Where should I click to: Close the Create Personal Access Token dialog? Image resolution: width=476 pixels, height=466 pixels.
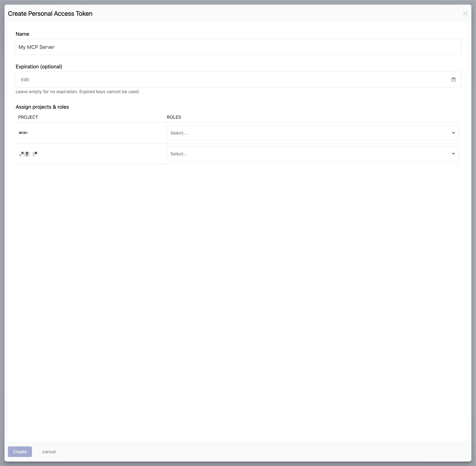(x=465, y=13)
